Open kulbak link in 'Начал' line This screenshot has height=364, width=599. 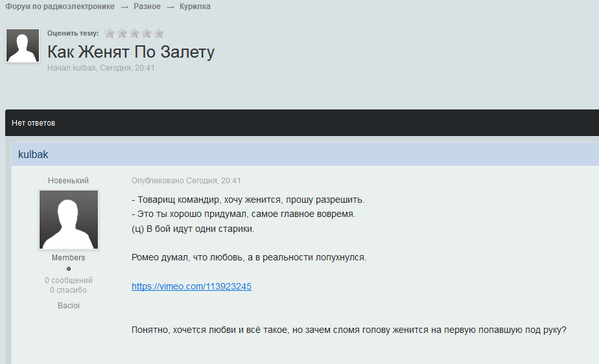(84, 68)
